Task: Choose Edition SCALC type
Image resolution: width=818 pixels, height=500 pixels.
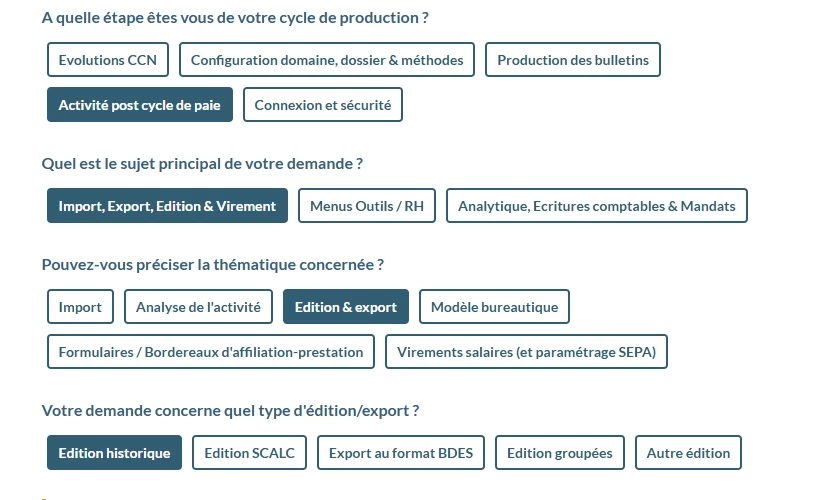Action: (x=249, y=453)
